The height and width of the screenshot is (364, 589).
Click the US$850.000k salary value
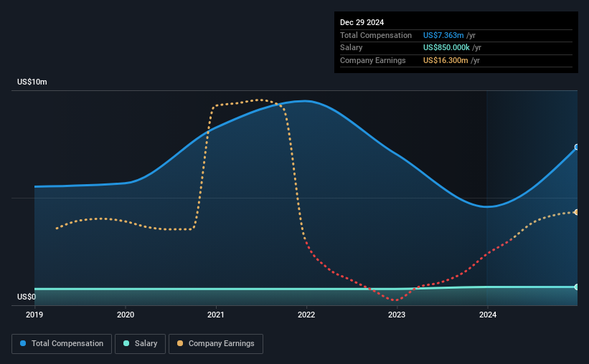pos(446,48)
